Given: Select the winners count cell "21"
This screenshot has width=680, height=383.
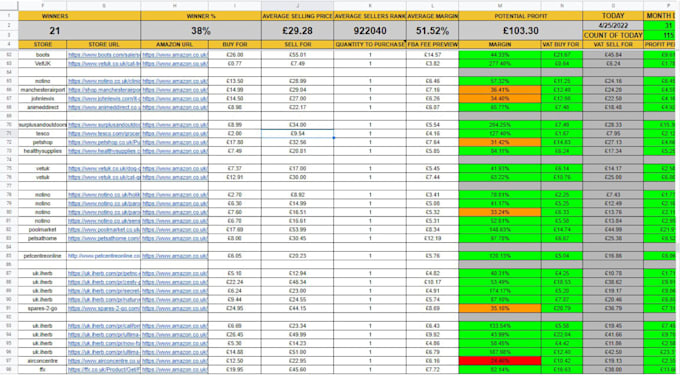Looking at the screenshot, I should (79, 31).
